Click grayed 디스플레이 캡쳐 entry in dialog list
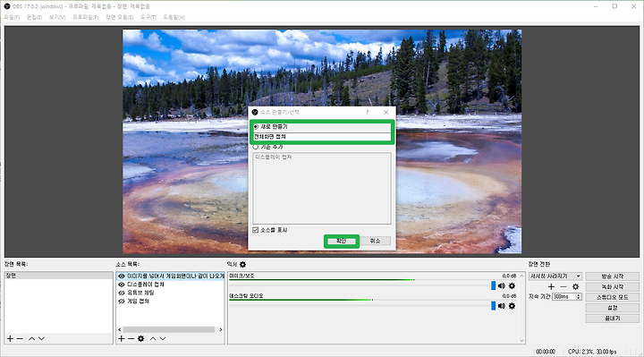Screen dimensions: 644x357 (274, 157)
